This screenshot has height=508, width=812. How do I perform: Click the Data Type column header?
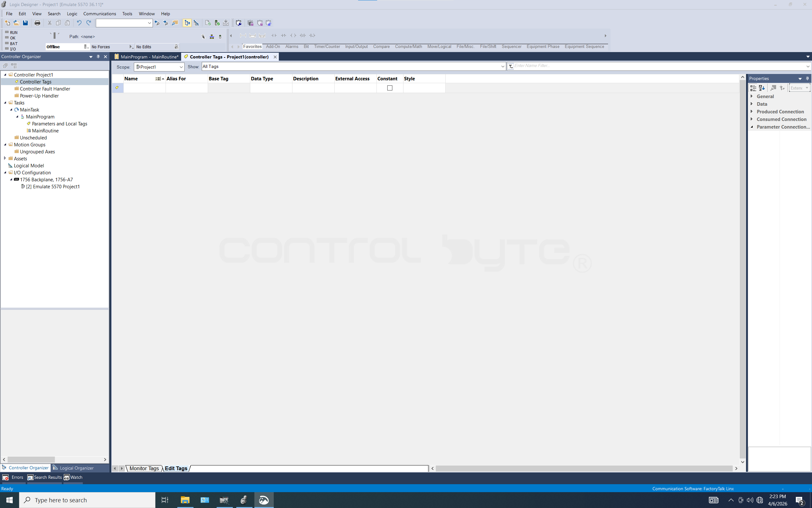(271, 79)
